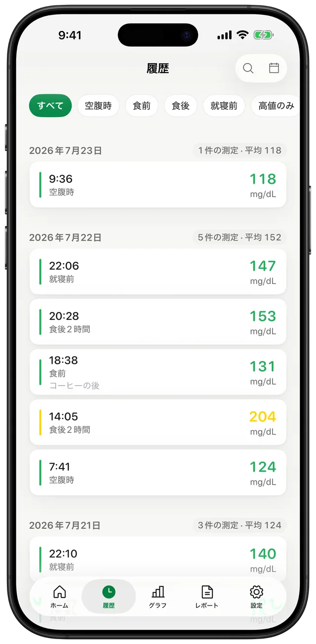Select the 就寝前 filter chip
The width and height of the screenshot is (316, 644).
tap(224, 106)
